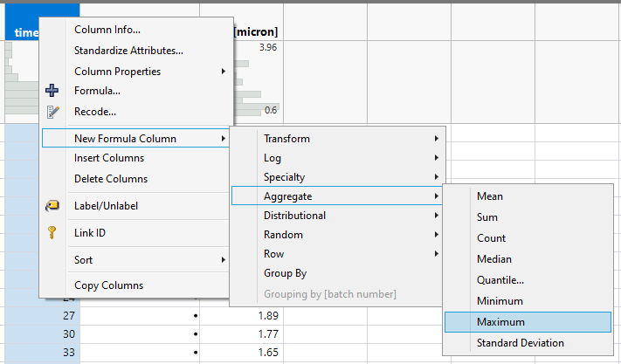Expand arrow next to Sort
This screenshot has width=621, height=364.
coord(224,260)
